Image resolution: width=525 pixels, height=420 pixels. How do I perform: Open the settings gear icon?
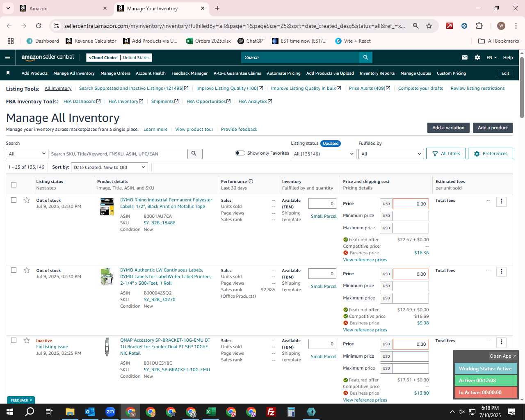click(477, 57)
